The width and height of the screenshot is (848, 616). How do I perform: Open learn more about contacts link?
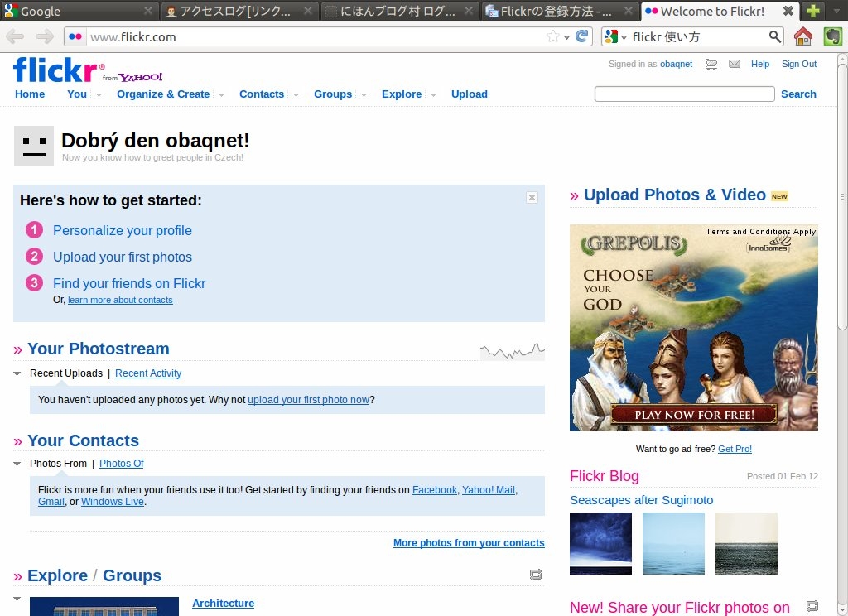(x=120, y=301)
